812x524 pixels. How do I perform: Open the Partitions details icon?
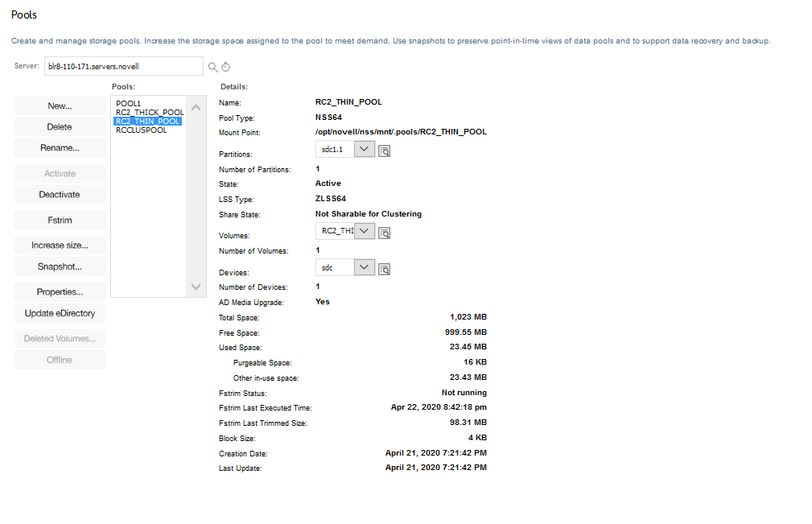(x=385, y=151)
